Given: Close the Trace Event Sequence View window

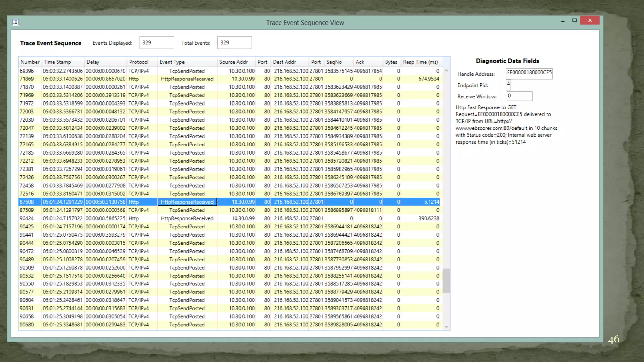Looking at the screenshot, I should point(590,20).
